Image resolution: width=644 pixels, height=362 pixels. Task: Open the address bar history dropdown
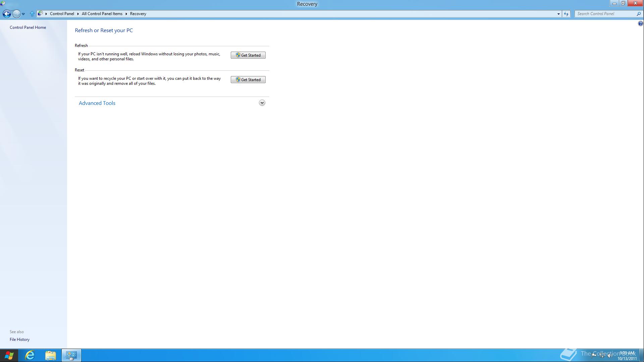[x=558, y=14]
